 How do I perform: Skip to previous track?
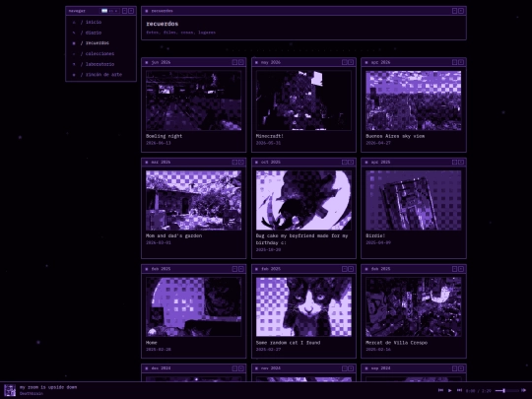tap(440, 390)
